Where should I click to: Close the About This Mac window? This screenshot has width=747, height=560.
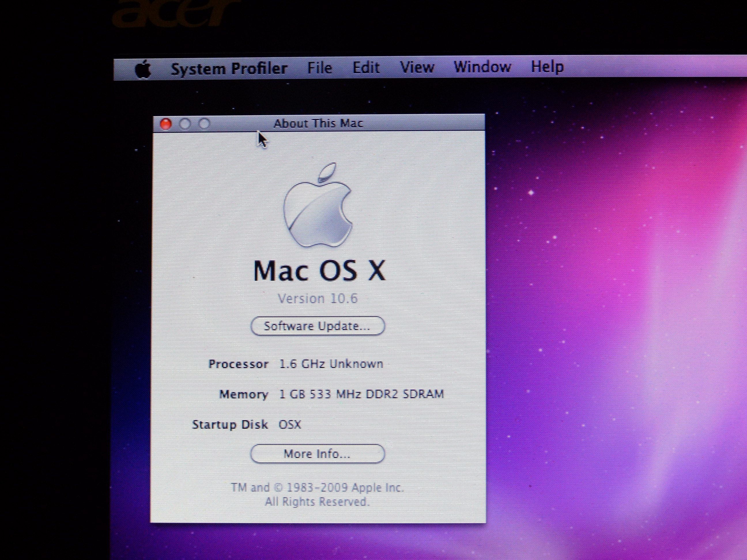click(x=165, y=124)
